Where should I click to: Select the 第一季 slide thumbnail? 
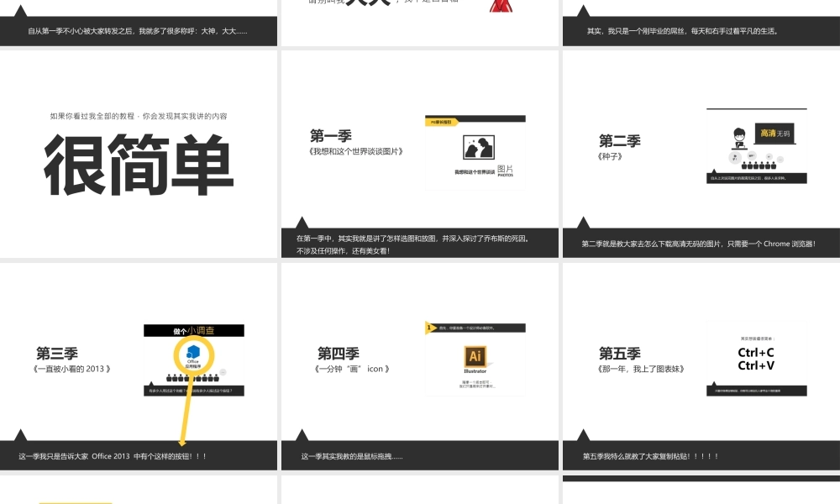420,151
